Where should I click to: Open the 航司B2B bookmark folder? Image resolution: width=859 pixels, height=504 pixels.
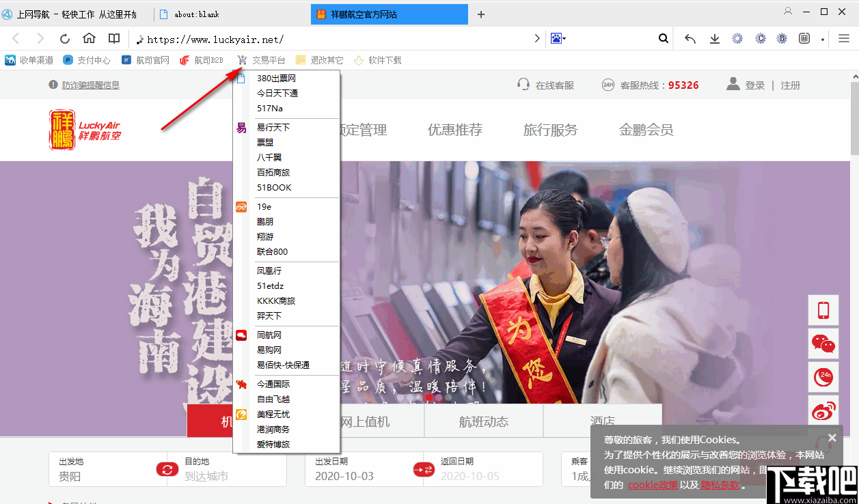click(202, 60)
